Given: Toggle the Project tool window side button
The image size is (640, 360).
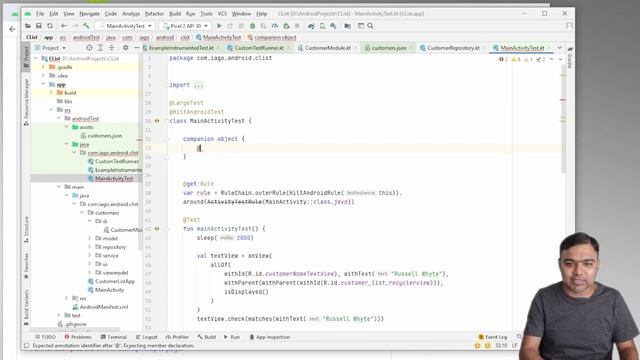Looking at the screenshot, I should [x=26, y=57].
